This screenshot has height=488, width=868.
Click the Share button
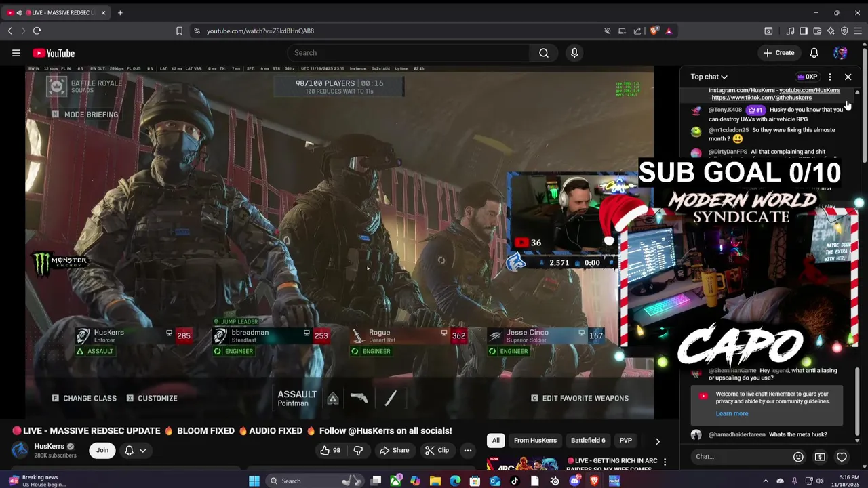tap(394, 450)
